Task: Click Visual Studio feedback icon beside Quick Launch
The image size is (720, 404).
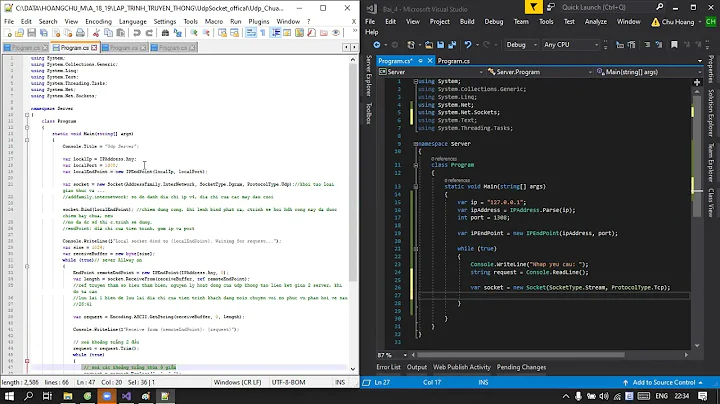Action: pyautogui.click(x=551, y=7)
